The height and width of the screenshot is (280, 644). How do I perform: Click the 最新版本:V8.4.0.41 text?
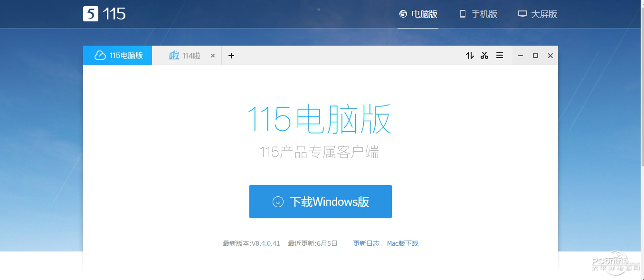251,243
